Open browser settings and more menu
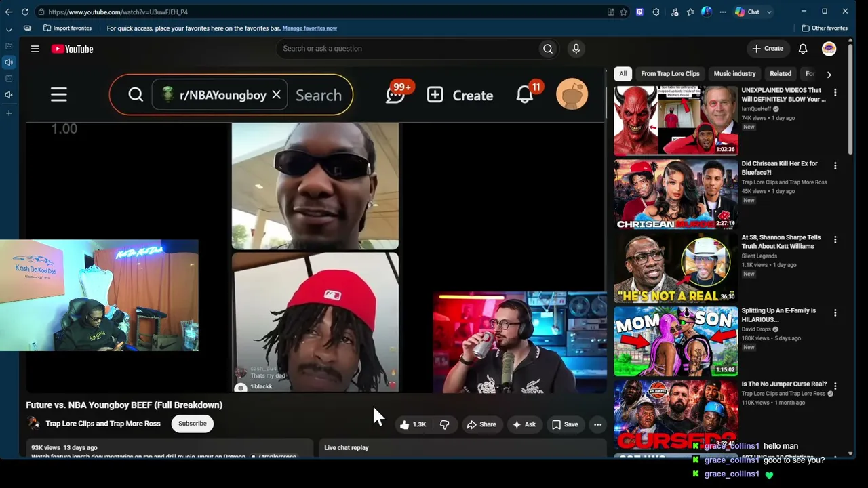The width and height of the screenshot is (868, 488). pyautogui.click(x=722, y=12)
